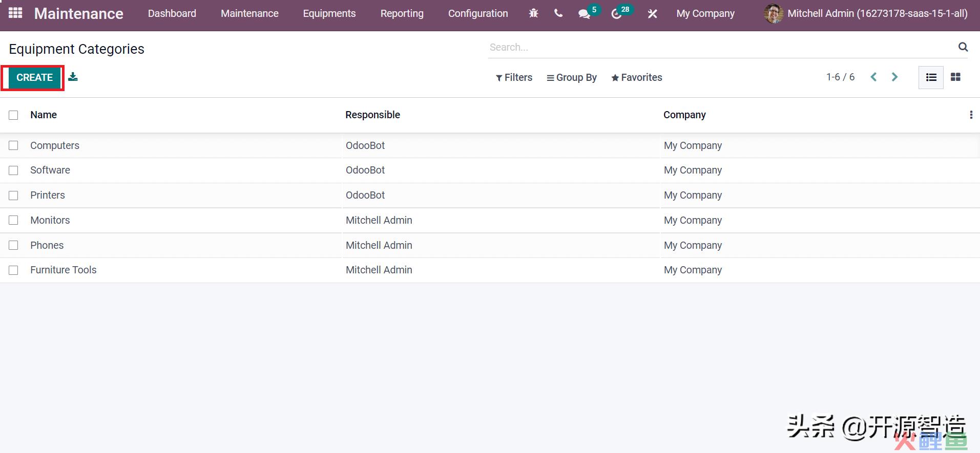The height and width of the screenshot is (453, 980).
Task: Open the Filters dropdown
Action: [514, 77]
